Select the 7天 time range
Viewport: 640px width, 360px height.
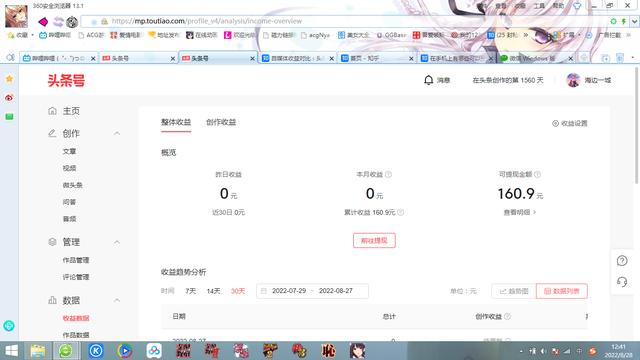tap(191, 291)
